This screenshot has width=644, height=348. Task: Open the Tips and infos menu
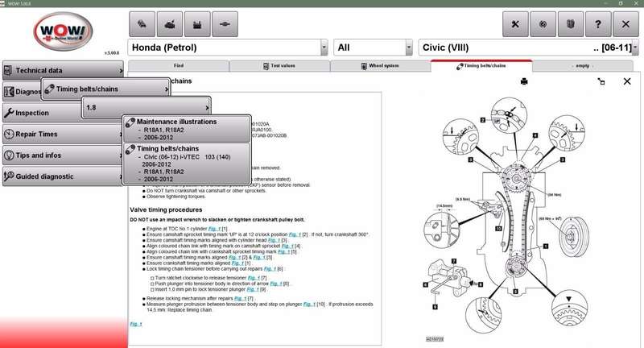pos(63,155)
